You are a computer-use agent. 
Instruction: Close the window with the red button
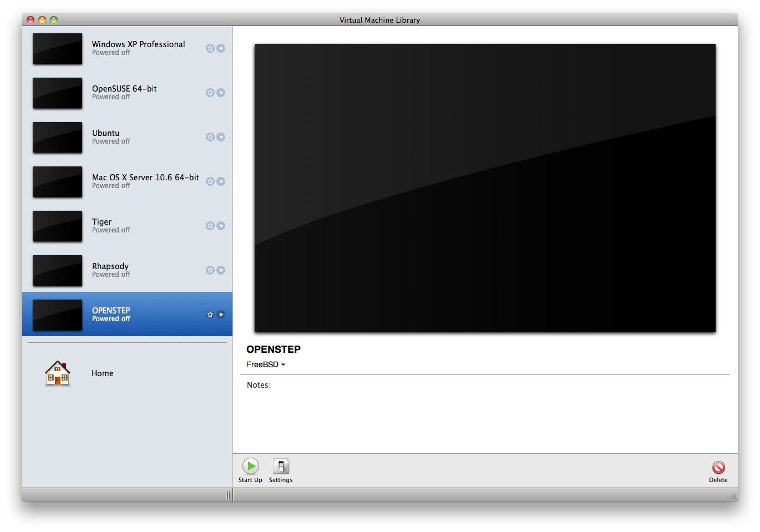pos(31,20)
